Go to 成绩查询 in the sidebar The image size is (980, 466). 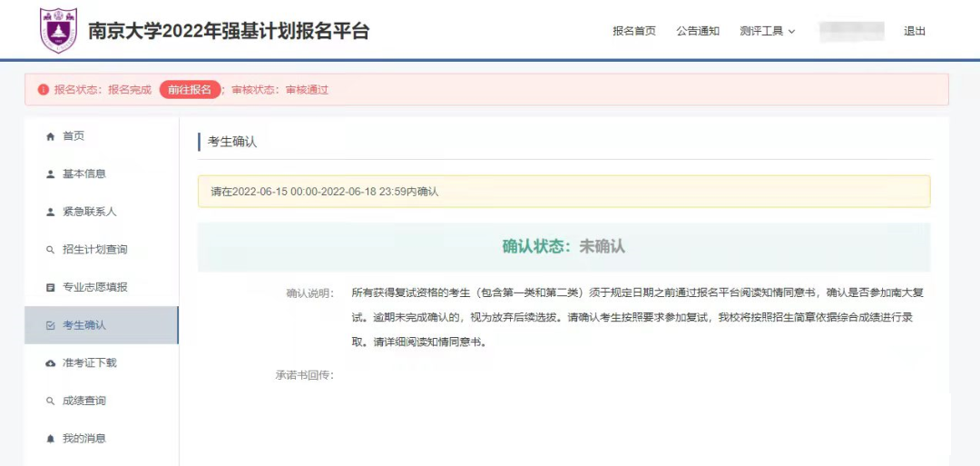(x=83, y=401)
